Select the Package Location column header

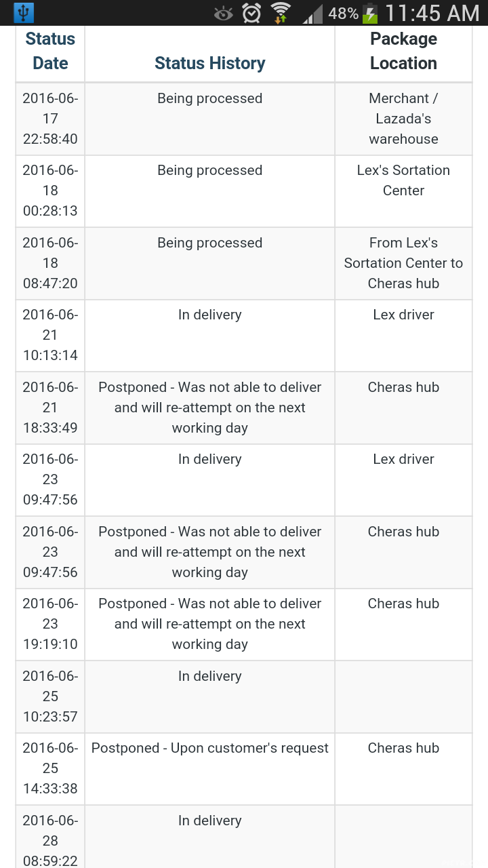pos(403,51)
